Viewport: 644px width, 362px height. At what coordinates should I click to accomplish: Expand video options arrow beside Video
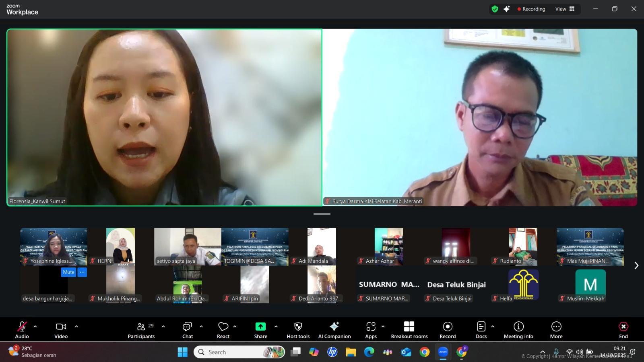[x=76, y=327]
